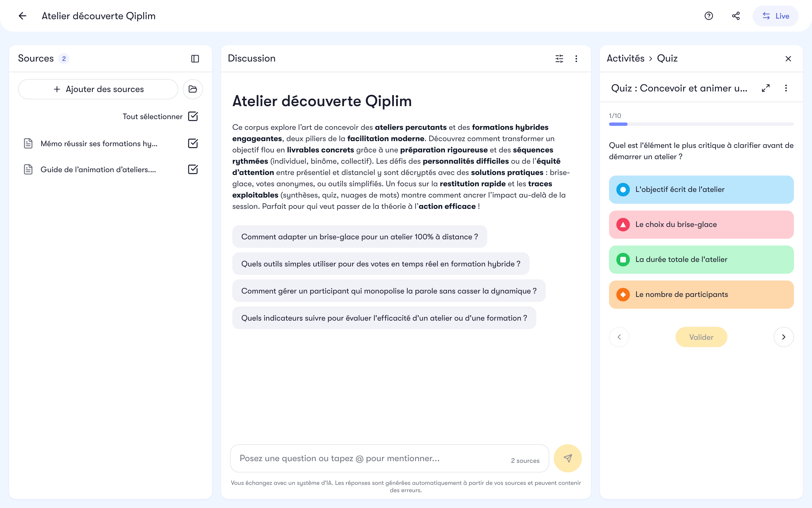Ask about participant qui monopolise la parole

pos(389,291)
